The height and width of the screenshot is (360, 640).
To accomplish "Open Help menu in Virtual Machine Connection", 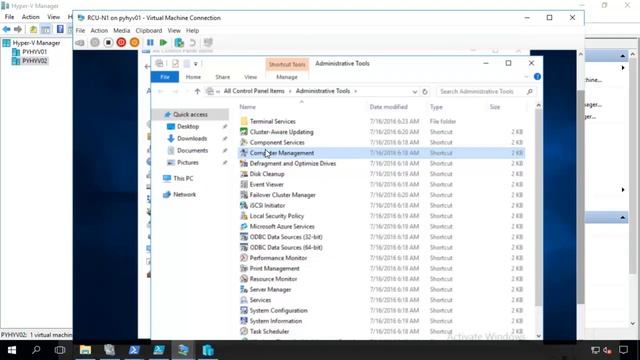I will pos(192,31).
